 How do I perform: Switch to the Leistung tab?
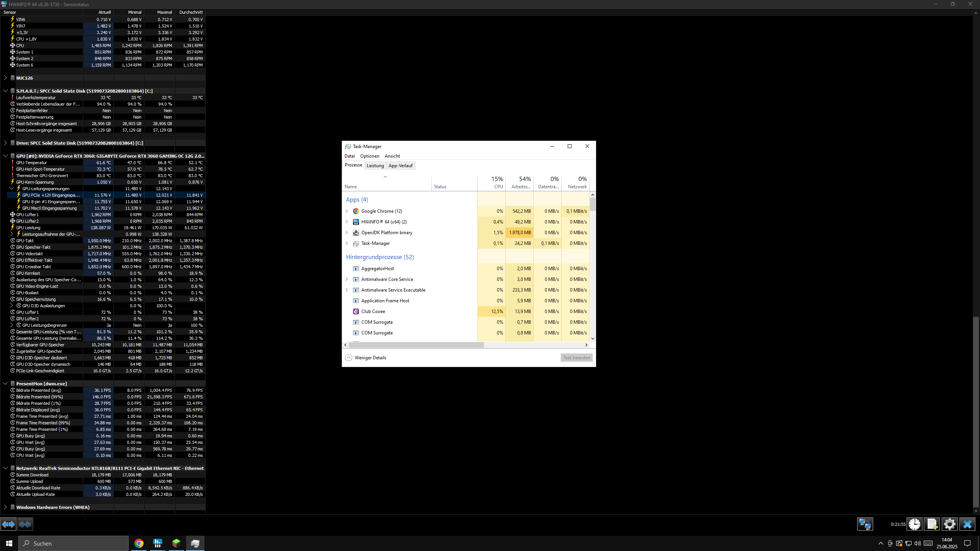pos(375,166)
